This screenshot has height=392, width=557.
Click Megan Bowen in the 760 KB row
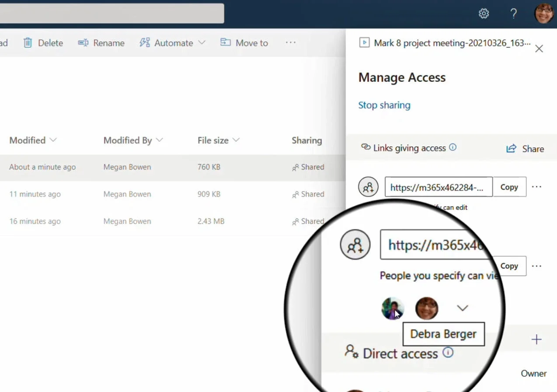pyautogui.click(x=127, y=167)
